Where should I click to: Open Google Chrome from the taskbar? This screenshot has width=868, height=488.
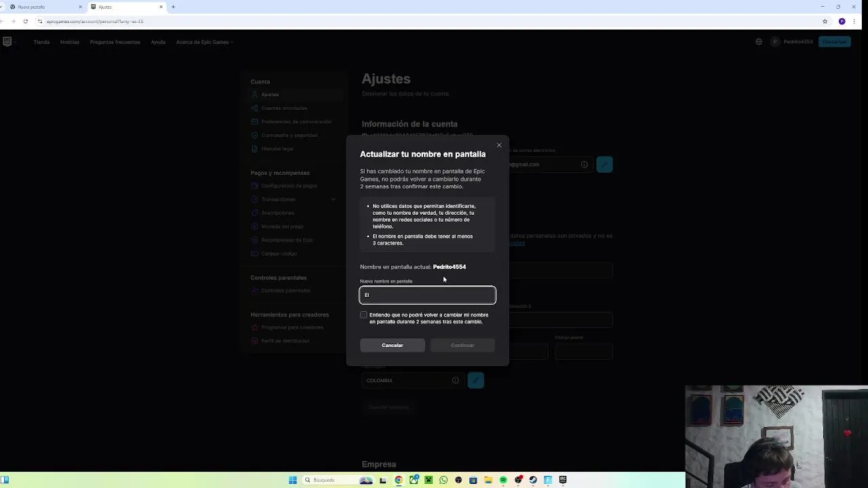[x=399, y=480]
